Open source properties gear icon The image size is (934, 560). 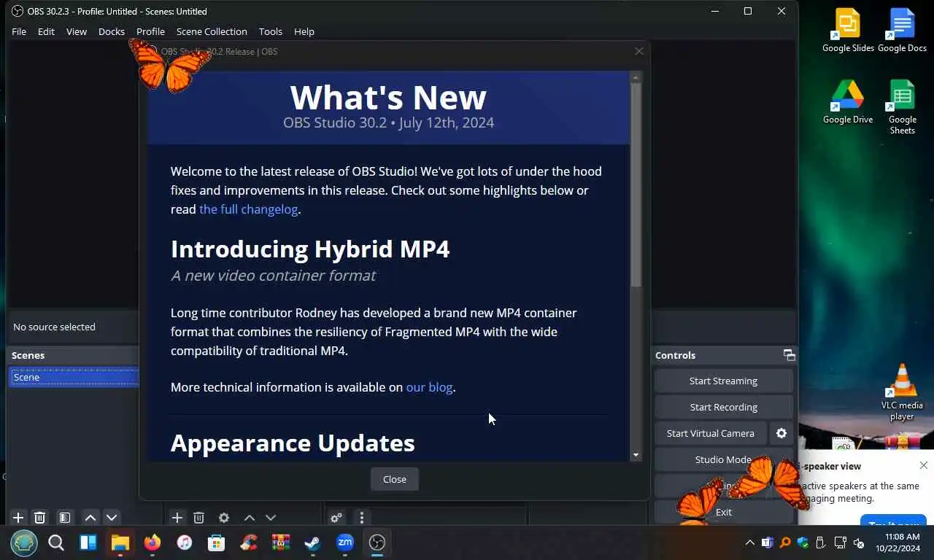pyautogui.click(x=224, y=518)
